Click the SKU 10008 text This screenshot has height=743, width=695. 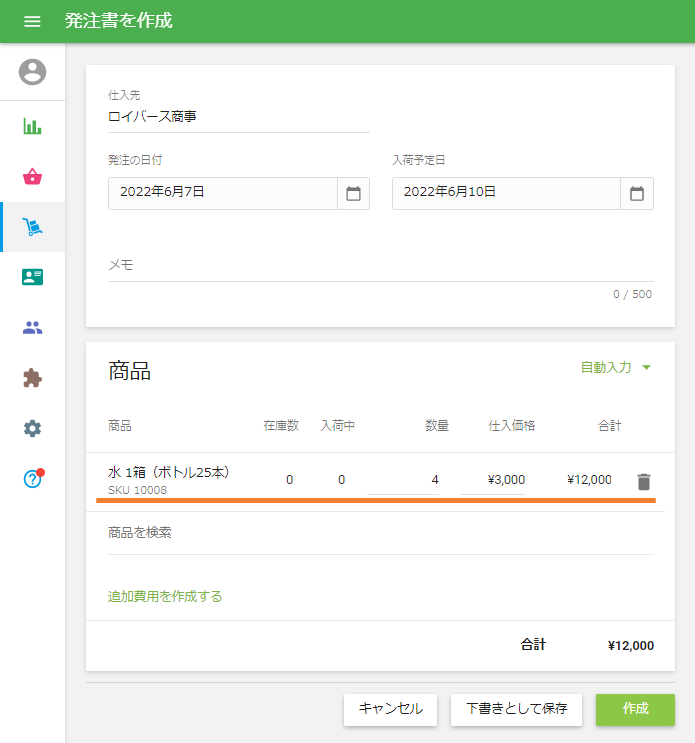pyautogui.click(x=137, y=490)
